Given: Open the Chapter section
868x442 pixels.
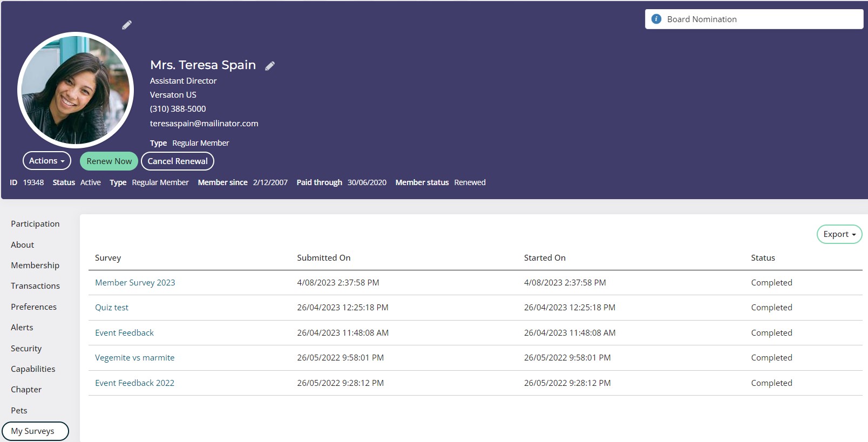Looking at the screenshot, I should pyautogui.click(x=26, y=389).
